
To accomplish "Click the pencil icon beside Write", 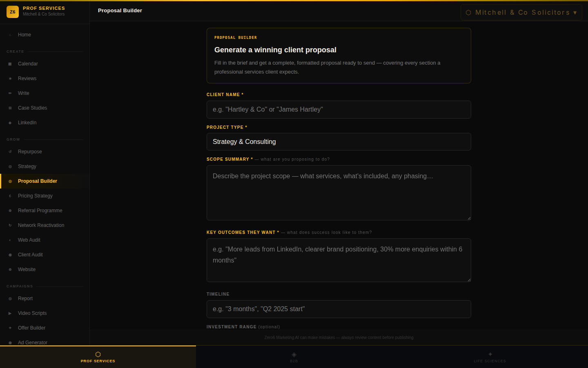I will point(10,93).
